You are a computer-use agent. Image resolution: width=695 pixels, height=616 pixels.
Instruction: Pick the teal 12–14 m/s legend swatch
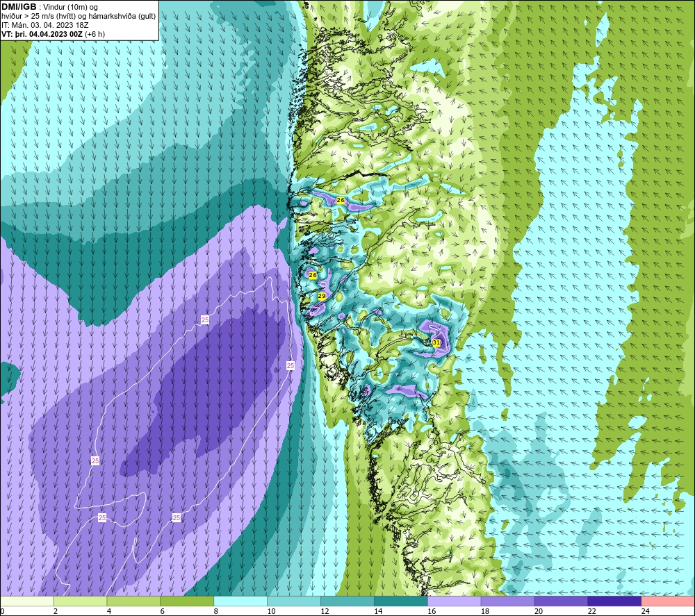coord(347,601)
